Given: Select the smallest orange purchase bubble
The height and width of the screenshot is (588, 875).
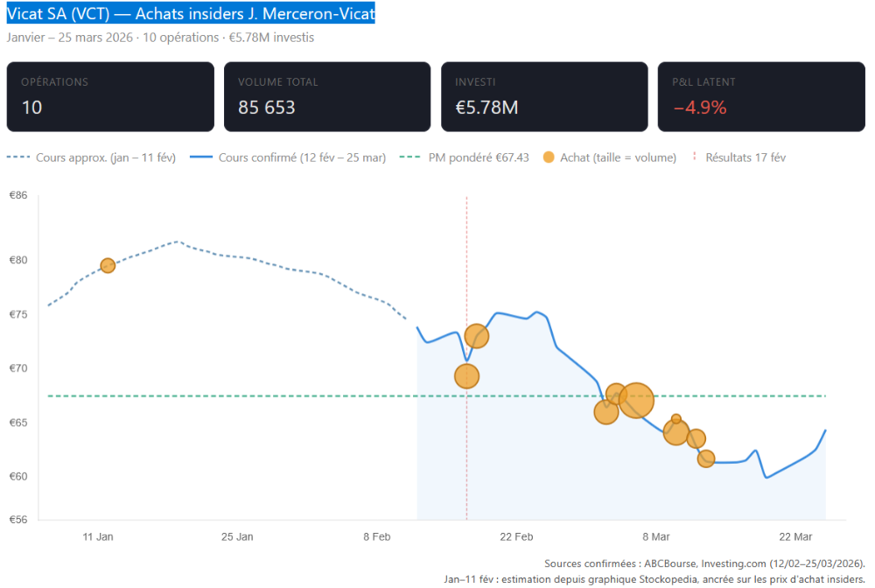Looking at the screenshot, I should (676, 419).
